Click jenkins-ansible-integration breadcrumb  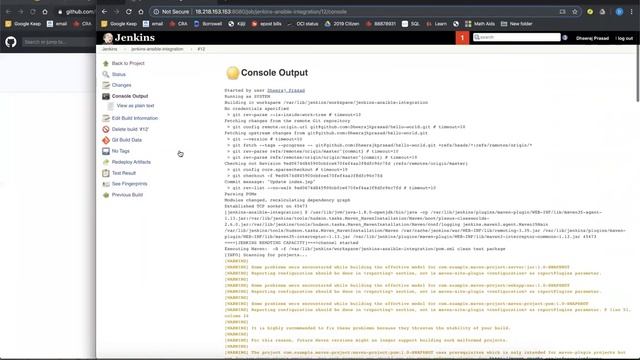(x=157, y=49)
